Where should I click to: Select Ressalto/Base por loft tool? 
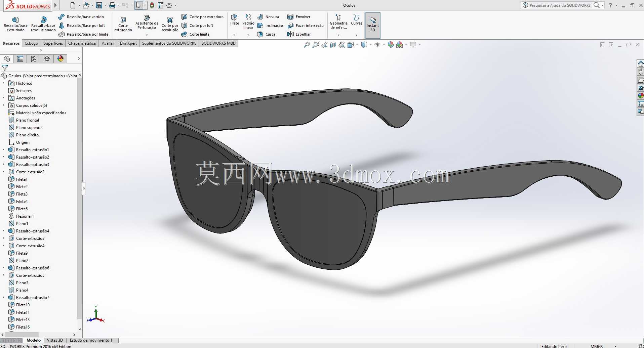click(82, 26)
